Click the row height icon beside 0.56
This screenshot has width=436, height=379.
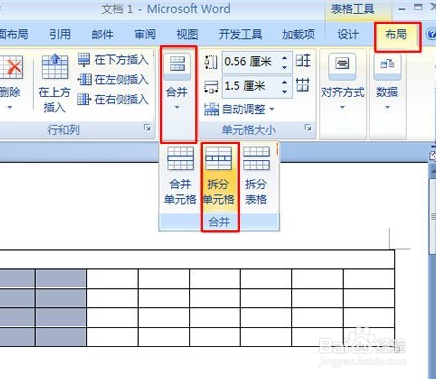(x=211, y=62)
